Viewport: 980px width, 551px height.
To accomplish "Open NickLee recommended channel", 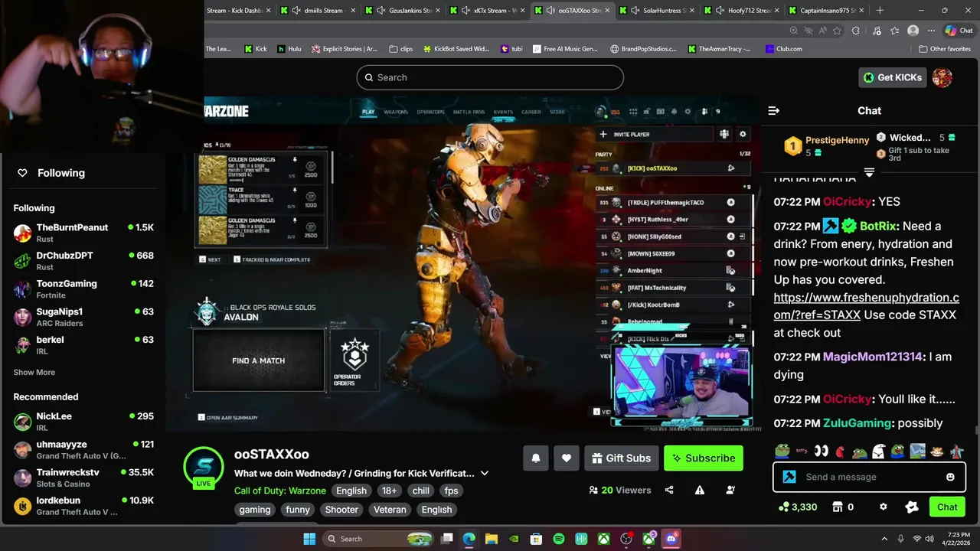I will click(83, 422).
